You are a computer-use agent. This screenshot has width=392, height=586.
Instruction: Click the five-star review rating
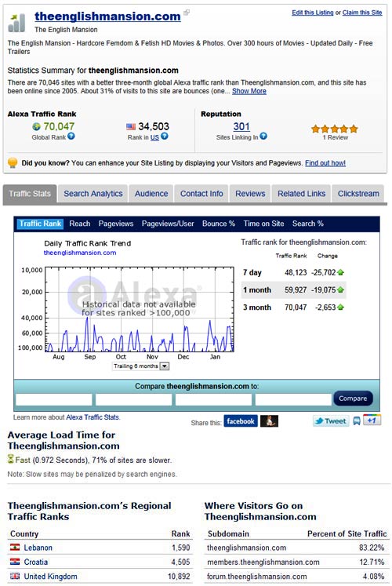point(335,129)
